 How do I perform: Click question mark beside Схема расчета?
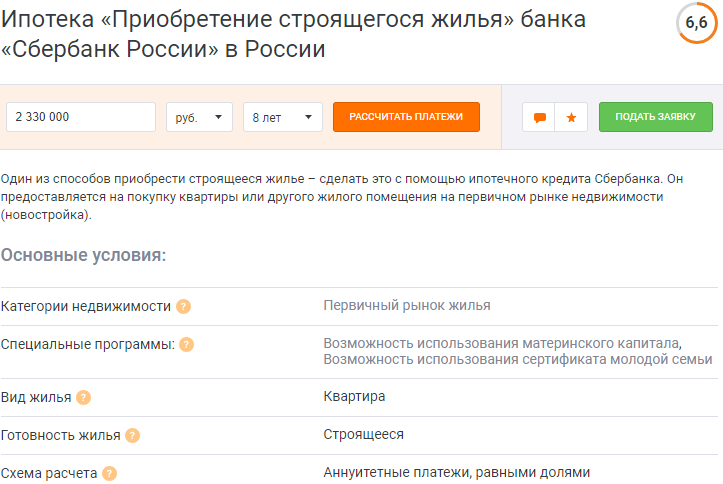(x=109, y=473)
